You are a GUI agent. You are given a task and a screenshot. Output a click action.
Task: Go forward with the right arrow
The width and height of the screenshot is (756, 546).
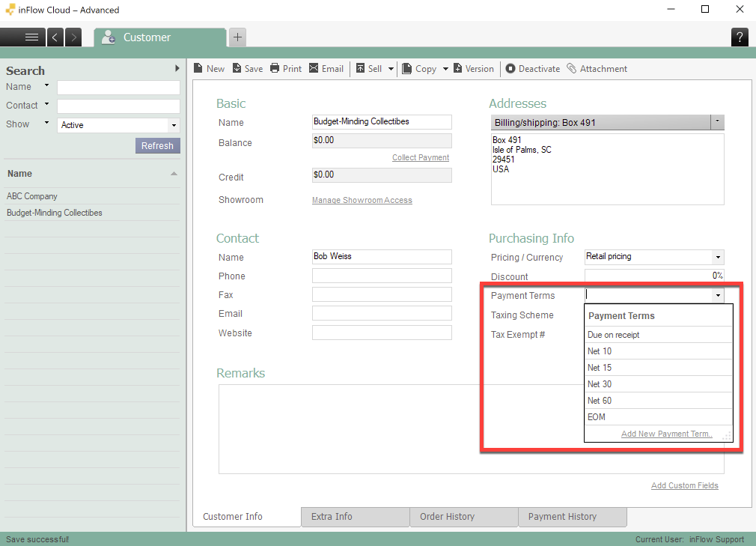pos(73,37)
